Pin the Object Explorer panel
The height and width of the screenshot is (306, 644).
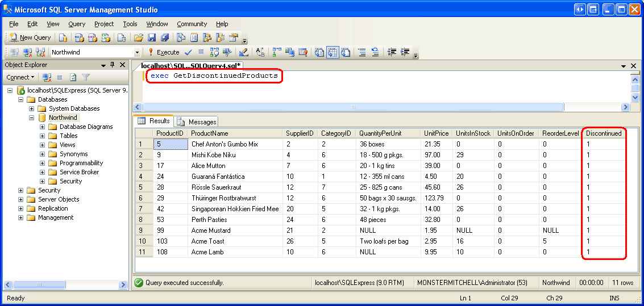click(x=112, y=65)
